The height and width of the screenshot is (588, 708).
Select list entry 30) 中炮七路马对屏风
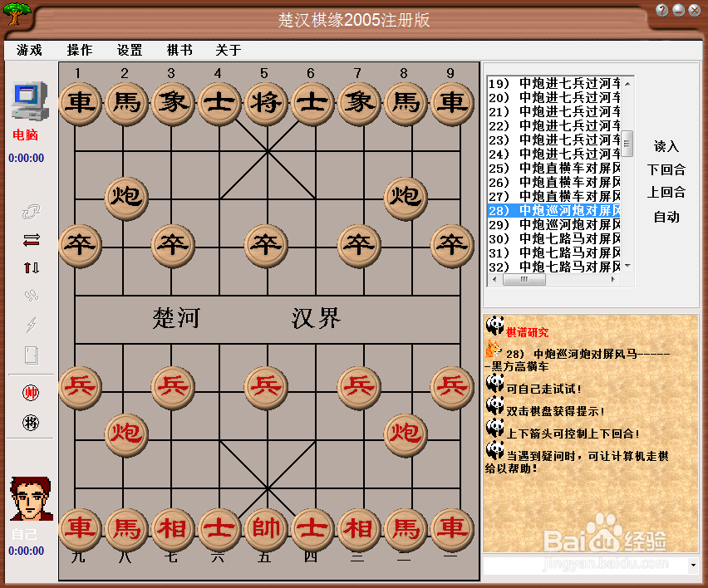(x=554, y=238)
